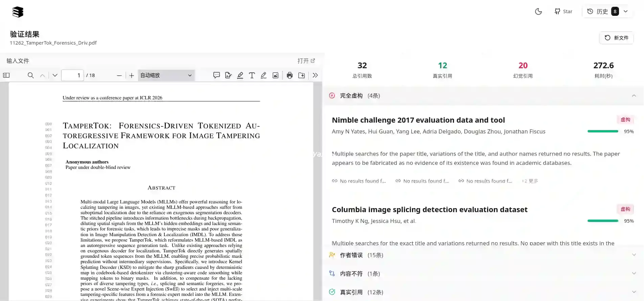Go to next PDF page
Screen dimensions: 644x301
click(x=55, y=75)
